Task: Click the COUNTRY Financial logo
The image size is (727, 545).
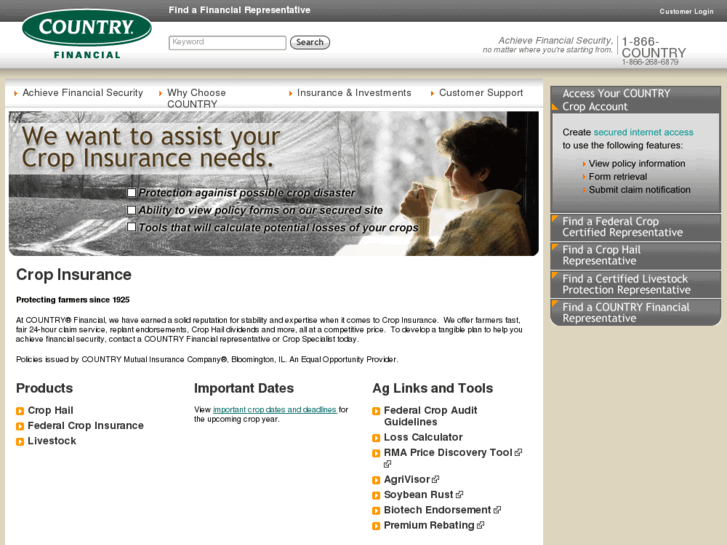Action: (87, 35)
